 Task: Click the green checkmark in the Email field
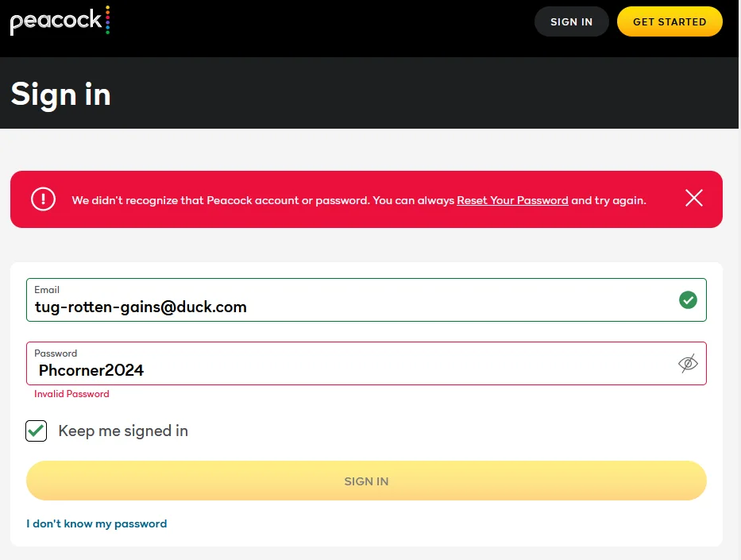(688, 299)
